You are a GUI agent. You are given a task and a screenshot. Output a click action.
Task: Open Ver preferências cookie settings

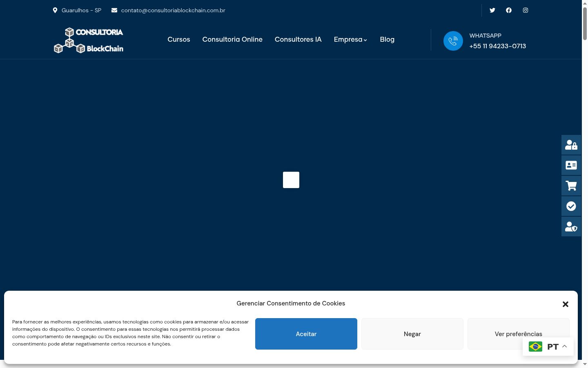519,334
